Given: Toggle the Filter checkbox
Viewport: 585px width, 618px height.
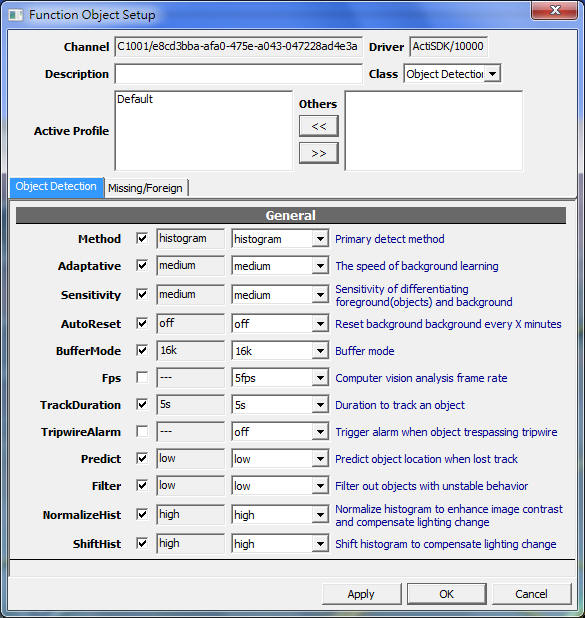Looking at the screenshot, I should 142,486.
